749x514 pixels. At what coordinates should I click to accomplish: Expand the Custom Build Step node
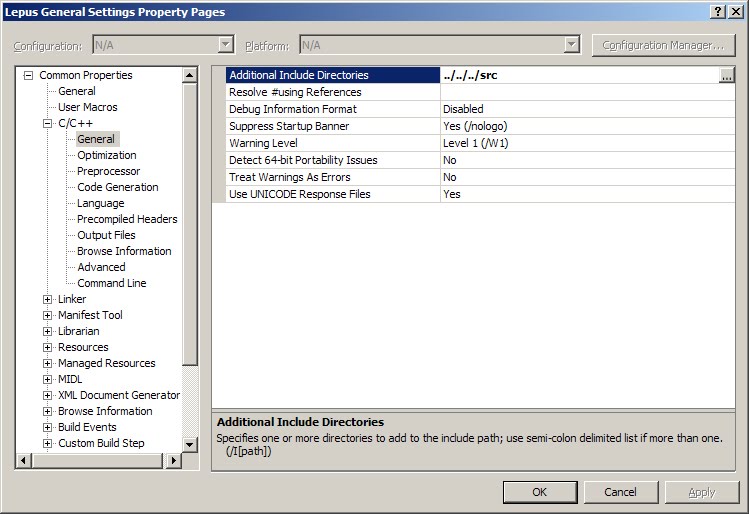click(x=47, y=443)
